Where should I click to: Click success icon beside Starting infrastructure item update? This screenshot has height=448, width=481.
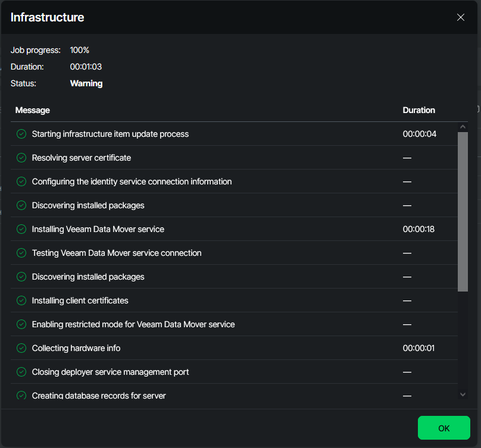[21, 134]
